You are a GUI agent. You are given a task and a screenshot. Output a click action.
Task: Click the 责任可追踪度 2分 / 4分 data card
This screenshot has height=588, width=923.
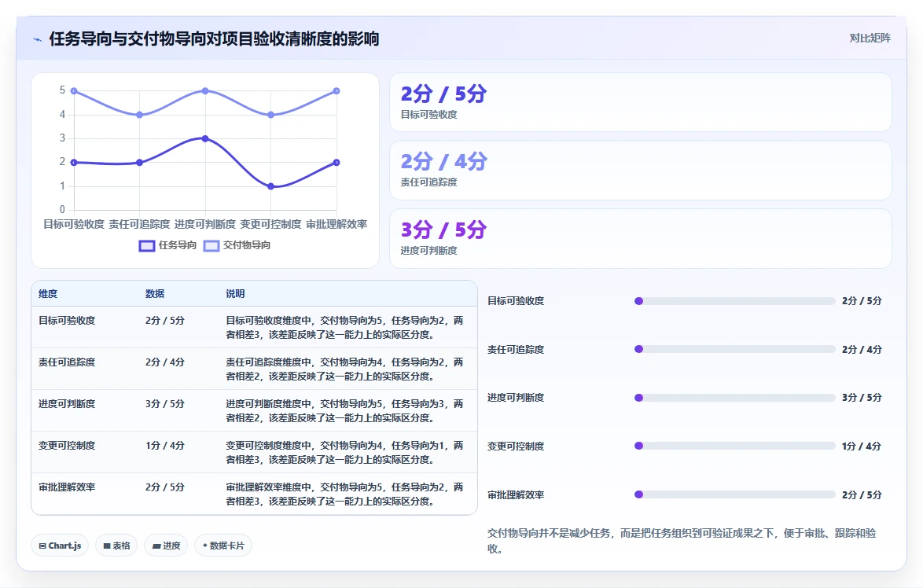coord(641,170)
